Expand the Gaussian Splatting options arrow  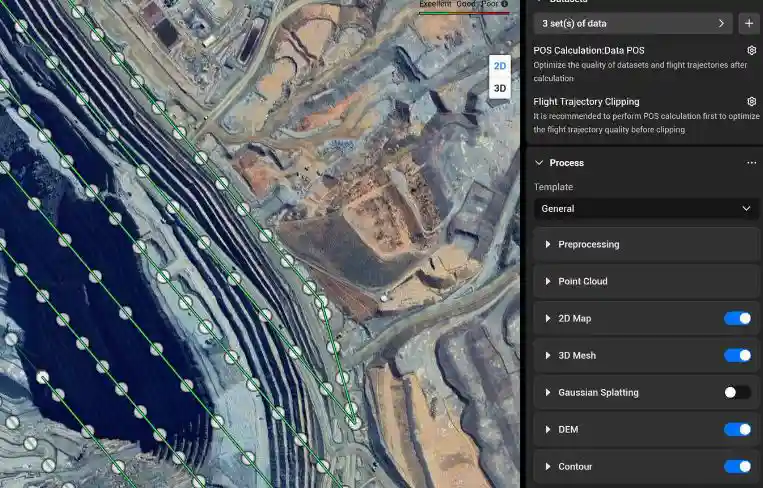tap(548, 392)
